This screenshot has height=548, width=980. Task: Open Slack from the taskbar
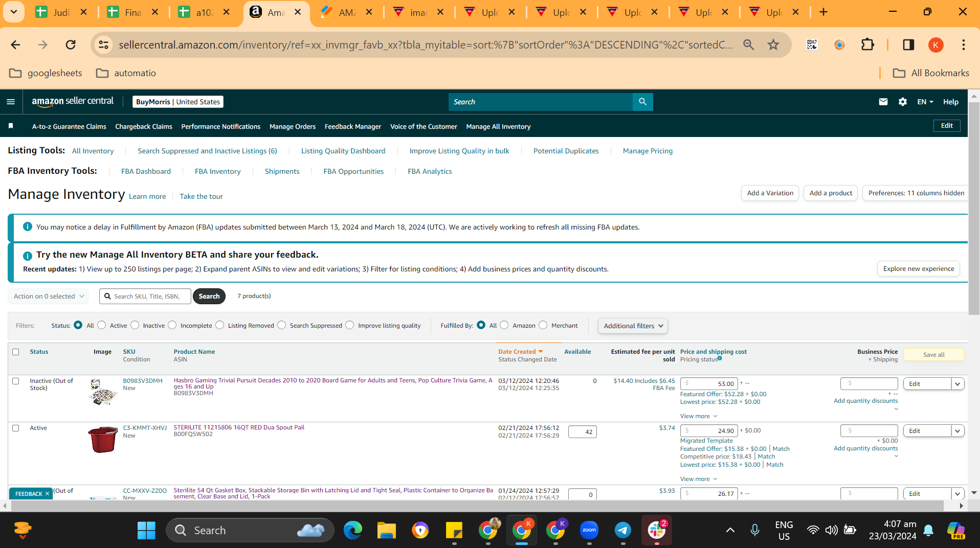[657, 530]
